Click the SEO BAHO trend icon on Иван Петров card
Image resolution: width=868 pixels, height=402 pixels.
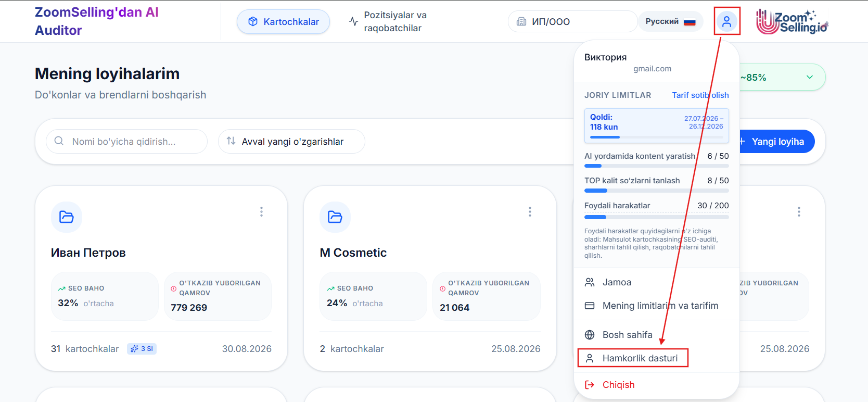(62, 288)
